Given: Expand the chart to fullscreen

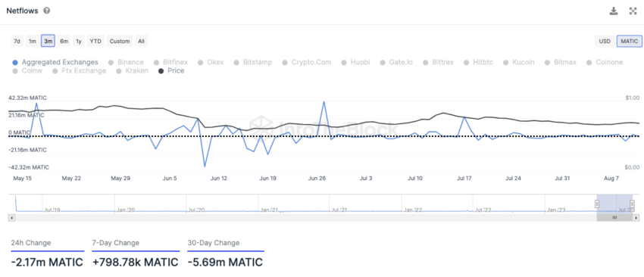Looking at the screenshot, I should pyautogui.click(x=633, y=11).
